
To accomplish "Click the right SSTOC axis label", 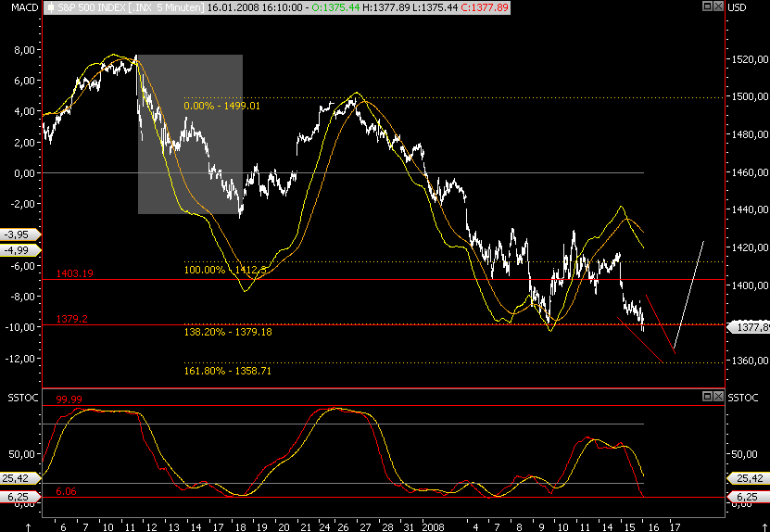I will coord(743,398).
